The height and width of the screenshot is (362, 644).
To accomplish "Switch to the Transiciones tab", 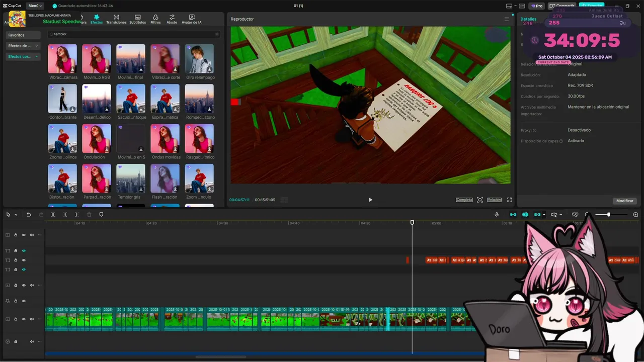I will [116, 20].
